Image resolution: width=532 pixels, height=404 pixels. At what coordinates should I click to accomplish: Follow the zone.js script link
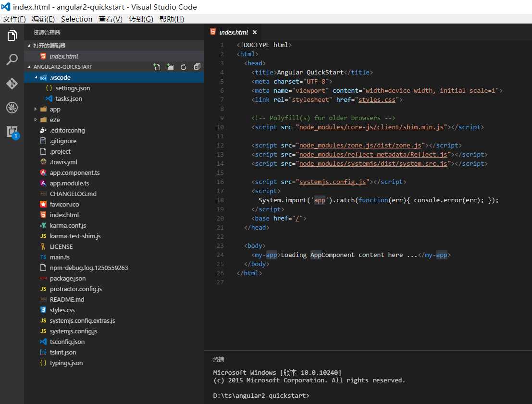(x=360, y=146)
